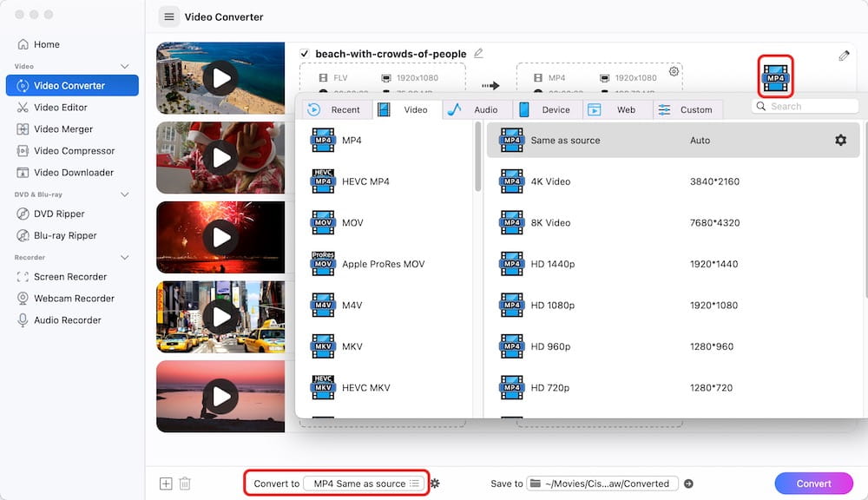The height and width of the screenshot is (500, 868).
Task: Switch to the Recent tab
Action: (339, 109)
